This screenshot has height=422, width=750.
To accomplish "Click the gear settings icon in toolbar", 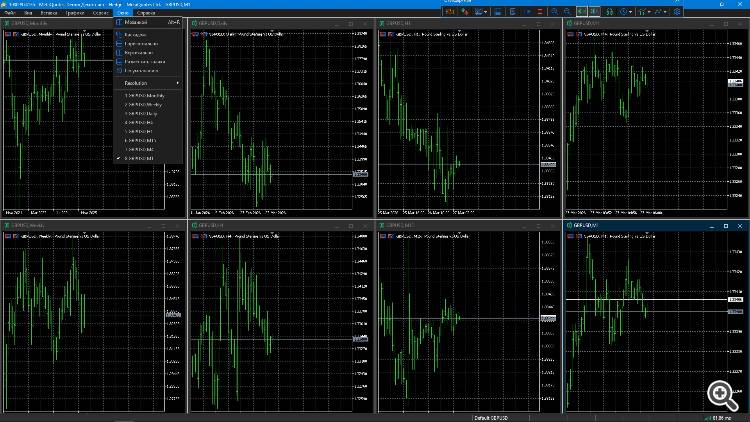I will [677, 11].
